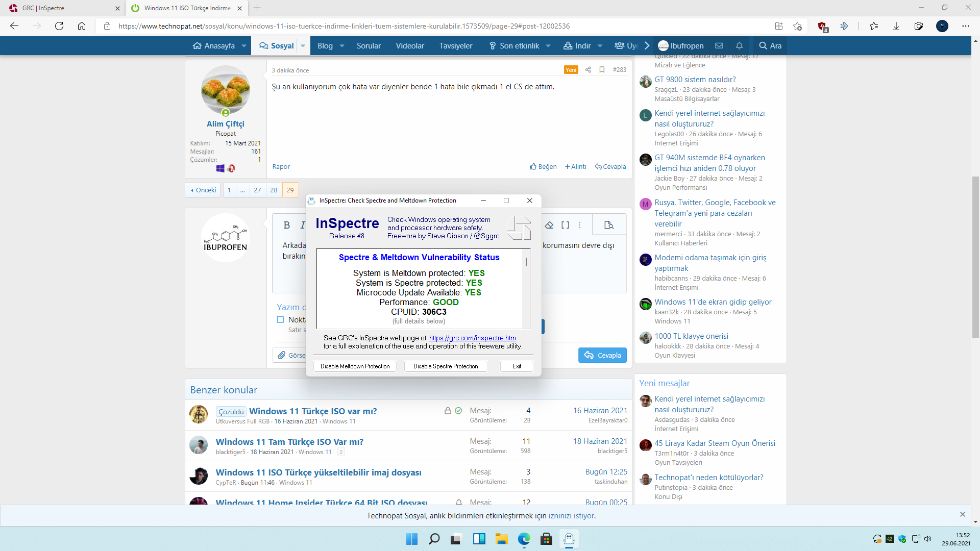Screen dimensions: 980x551
Task: Toggle the Nokta checkbox under Yazım
Action: point(280,320)
